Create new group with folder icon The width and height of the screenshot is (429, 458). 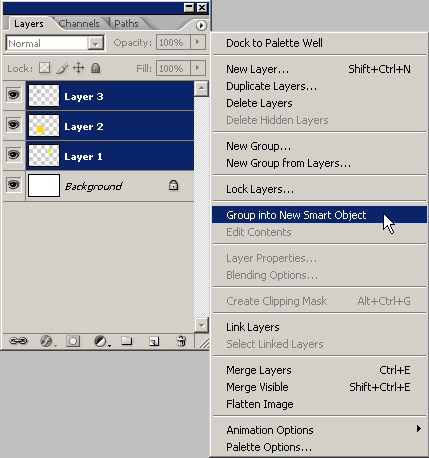pos(127,341)
